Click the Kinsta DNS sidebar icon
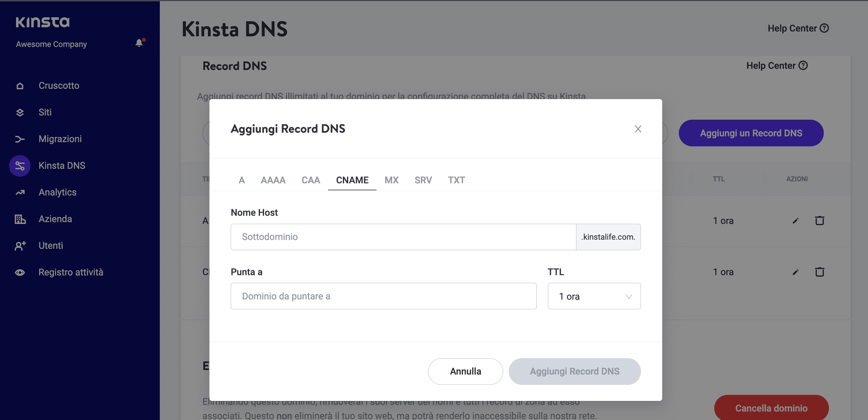This screenshot has height=420, width=868. 20,166
